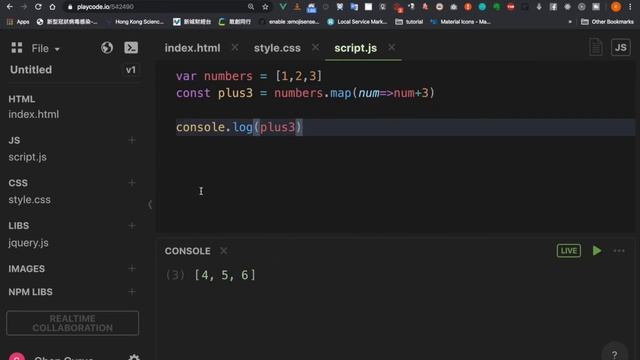This screenshot has width=640, height=360.
Task: Switch to the style.css tab
Action: 277,48
